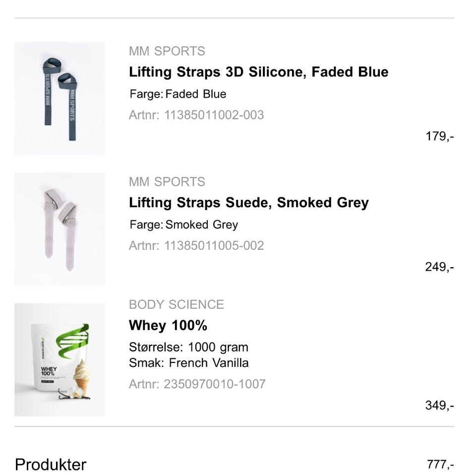Click the 349,- price of Whey

(x=440, y=405)
